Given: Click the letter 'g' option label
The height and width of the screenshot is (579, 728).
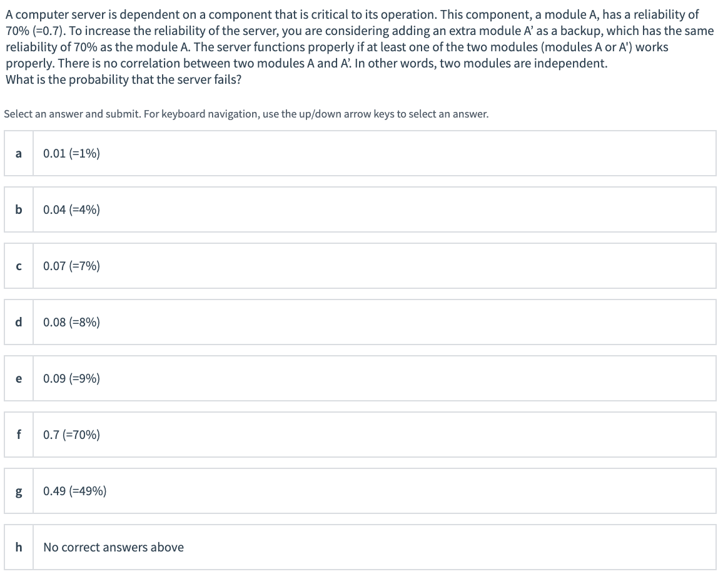Looking at the screenshot, I should (x=19, y=491).
